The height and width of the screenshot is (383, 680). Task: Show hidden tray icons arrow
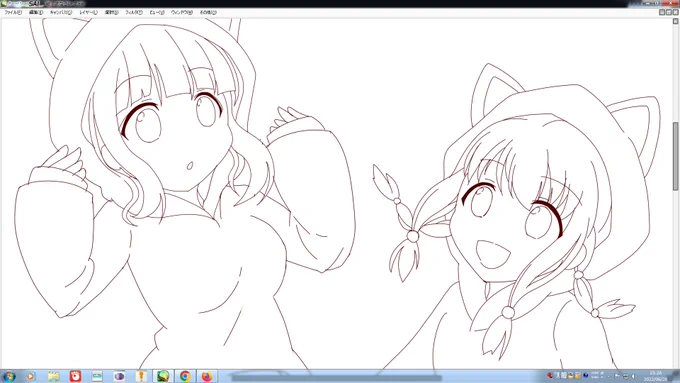pos(608,376)
